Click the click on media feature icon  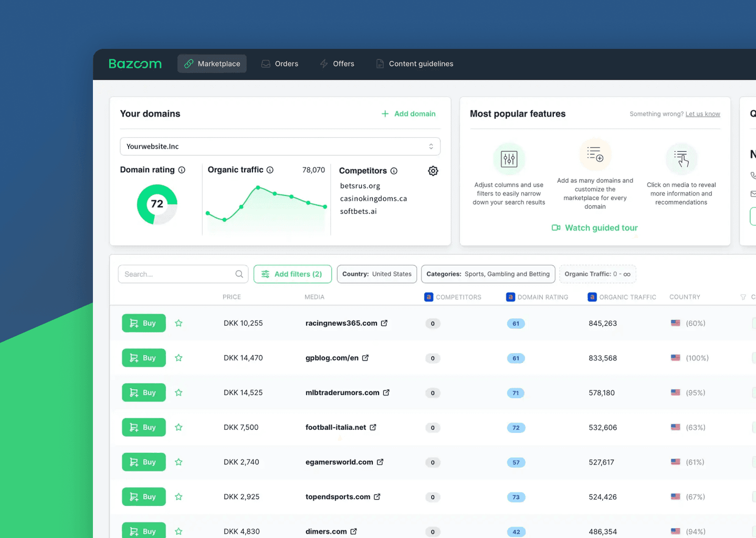point(681,159)
